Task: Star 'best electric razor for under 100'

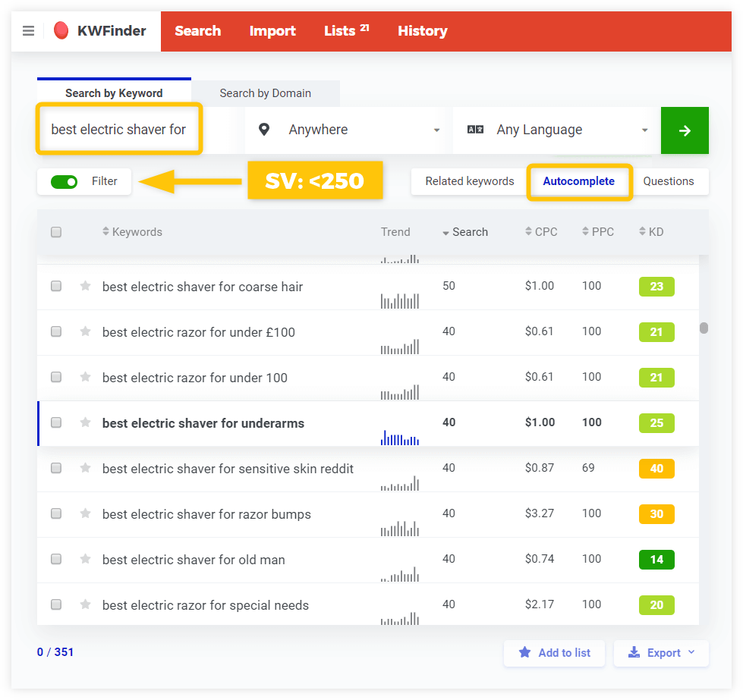Action: 85,376
